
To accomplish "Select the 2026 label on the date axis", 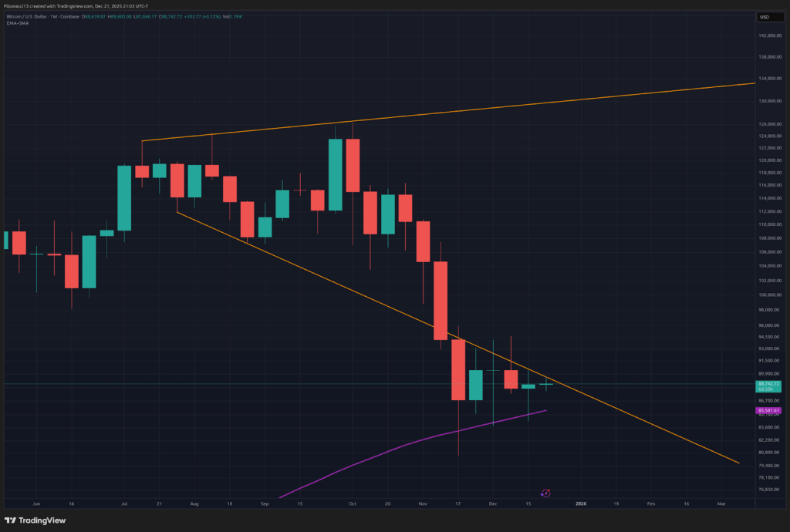I will [x=581, y=503].
